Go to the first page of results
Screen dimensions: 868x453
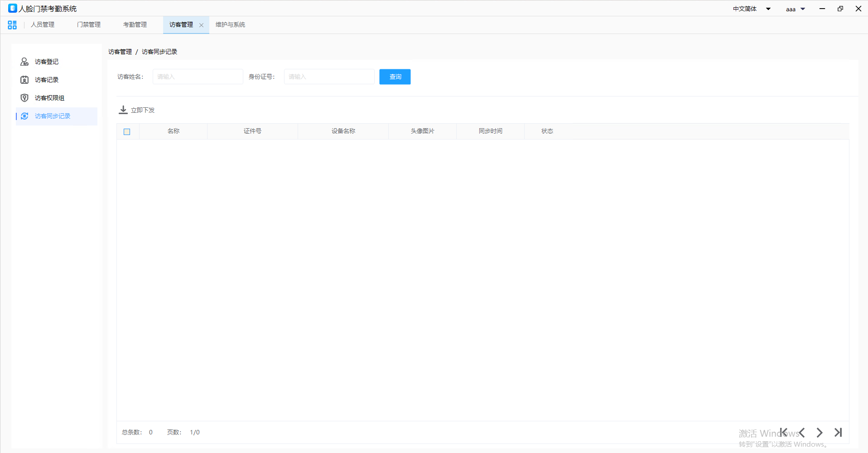click(x=784, y=432)
